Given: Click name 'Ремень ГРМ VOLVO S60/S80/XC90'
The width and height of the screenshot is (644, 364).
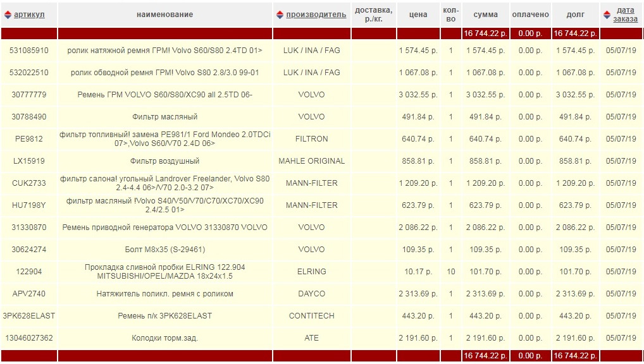Looking at the screenshot, I should [164, 95].
